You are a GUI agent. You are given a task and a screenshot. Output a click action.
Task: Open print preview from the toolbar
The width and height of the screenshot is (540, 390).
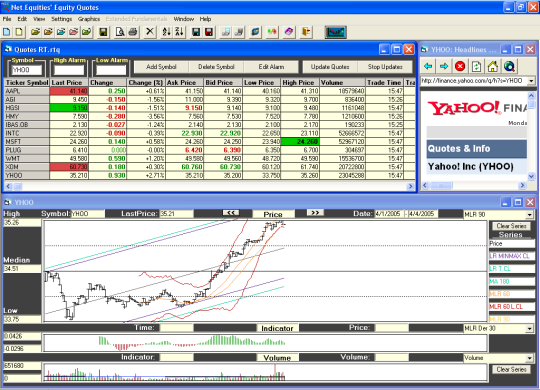point(120,32)
